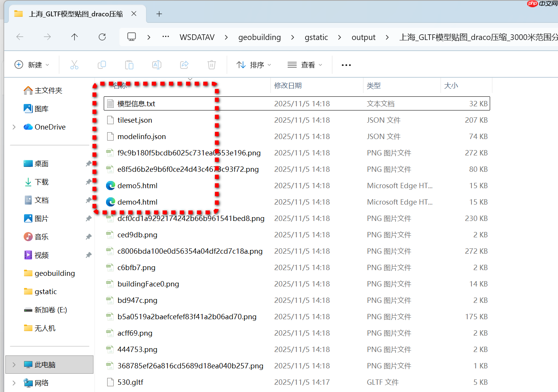Click the Copy icon in the toolbar
The width and height of the screenshot is (558, 392).
pyautogui.click(x=102, y=65)
